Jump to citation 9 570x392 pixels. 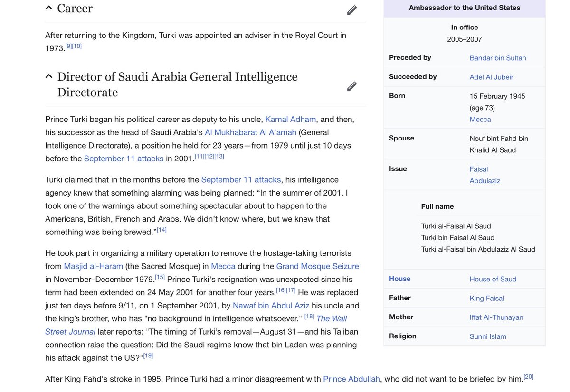tap(69, 46)
